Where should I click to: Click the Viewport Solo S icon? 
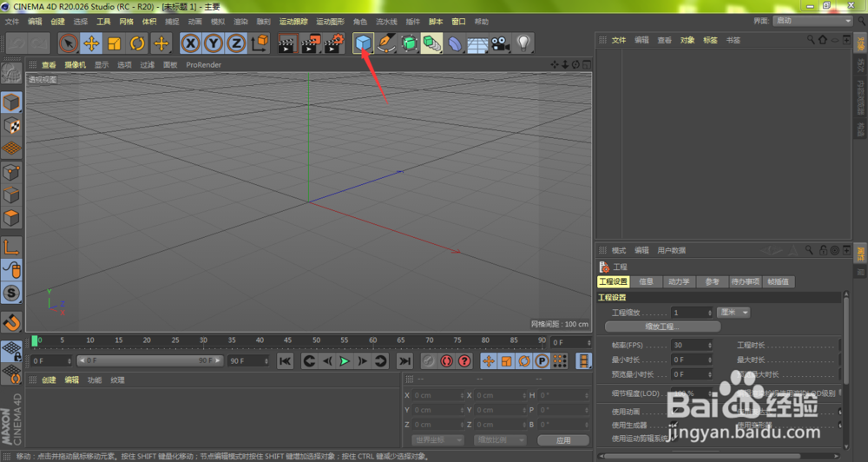click(11, 293)
